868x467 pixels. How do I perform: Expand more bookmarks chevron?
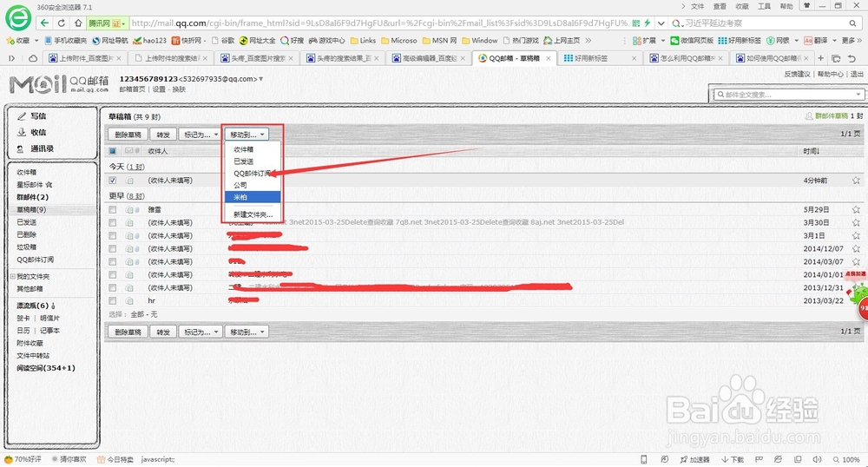coord(588,41)
